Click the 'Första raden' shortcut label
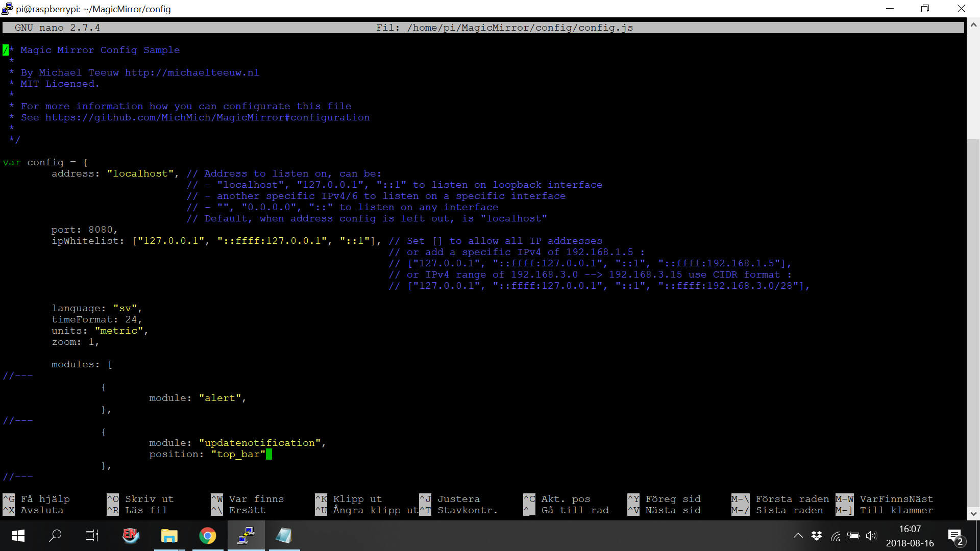The image size is (980, 551). point(792,499)
